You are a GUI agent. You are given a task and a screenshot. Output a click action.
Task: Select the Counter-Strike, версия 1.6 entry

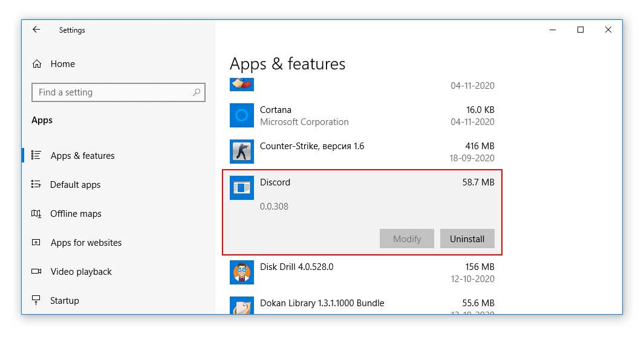click(x=312, y=146)
